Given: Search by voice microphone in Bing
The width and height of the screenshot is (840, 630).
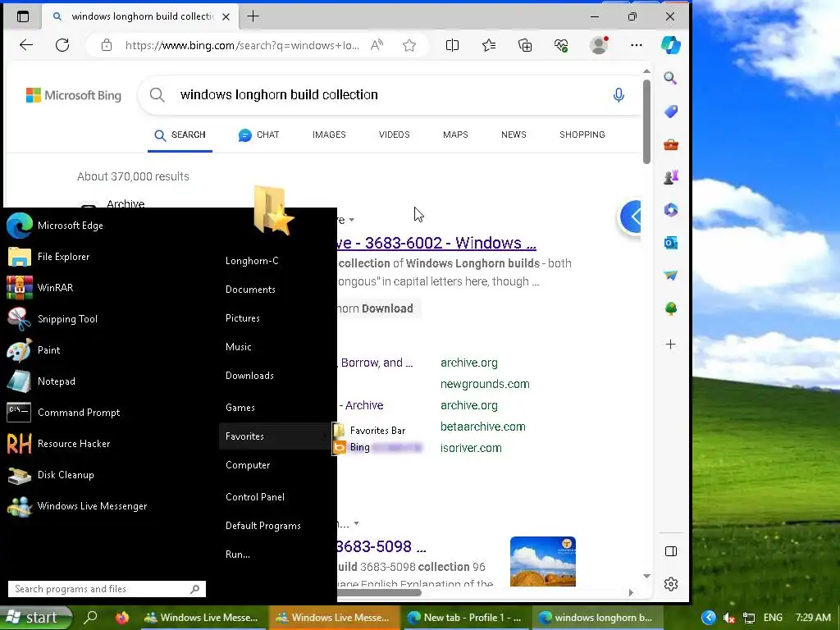Looking at the screenshot, I should [619, 95].
